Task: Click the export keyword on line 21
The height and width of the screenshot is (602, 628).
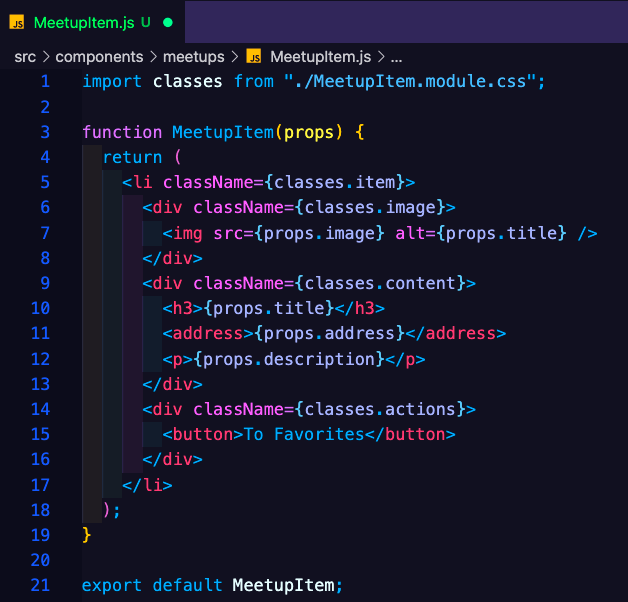Action: [112, 586]
